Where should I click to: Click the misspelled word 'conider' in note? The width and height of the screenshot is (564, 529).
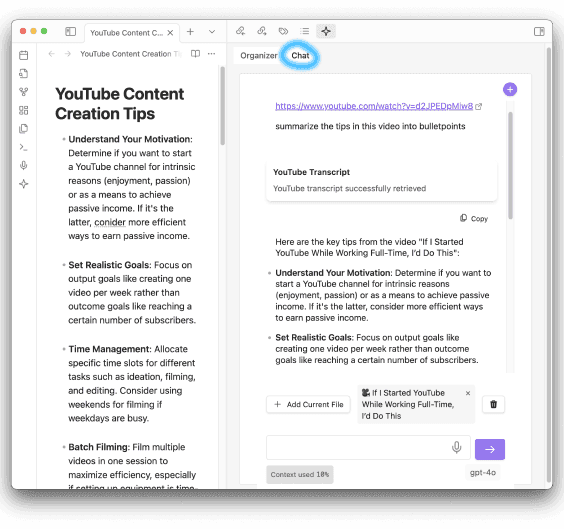pos(110,222)
